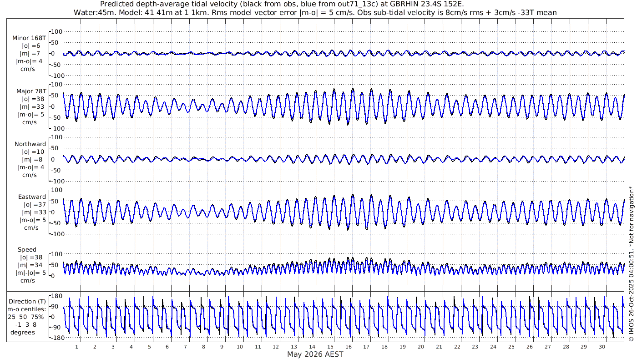Select day 22 on the time axis
Viewport: 637px width, 364px height.
click(x=457, y=347)
